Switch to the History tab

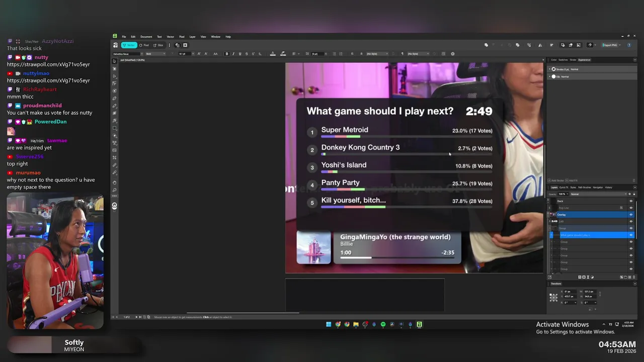pyautogui.click(x=608, y=188)
